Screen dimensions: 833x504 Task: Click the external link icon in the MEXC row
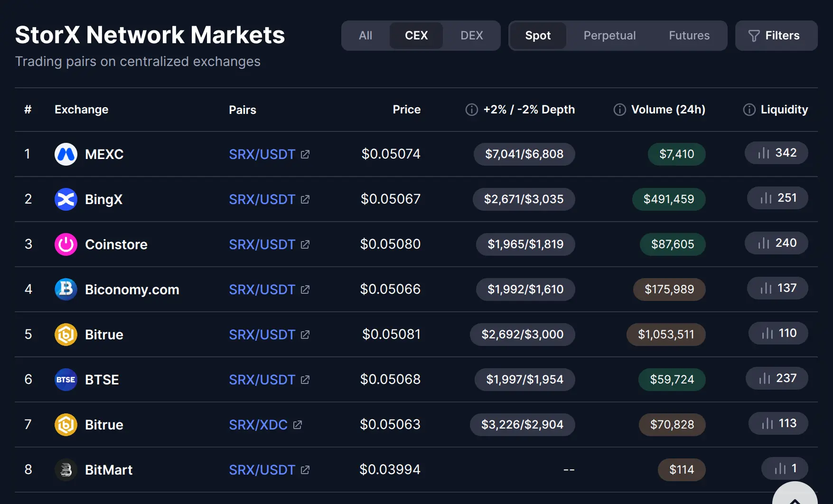tap(305, 154)
